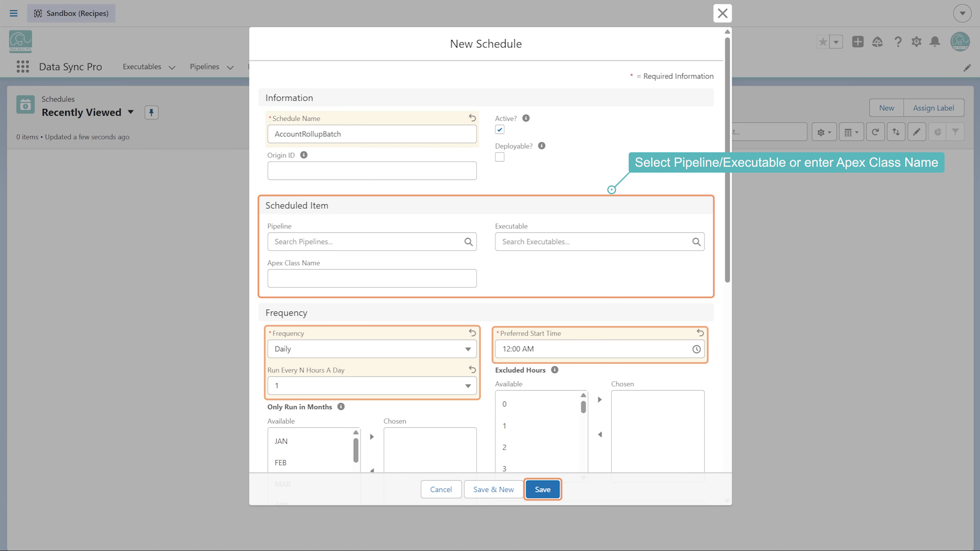Click search icon in Pipeline lookup
Screen dimensions: 980x551
coord(468,242)
